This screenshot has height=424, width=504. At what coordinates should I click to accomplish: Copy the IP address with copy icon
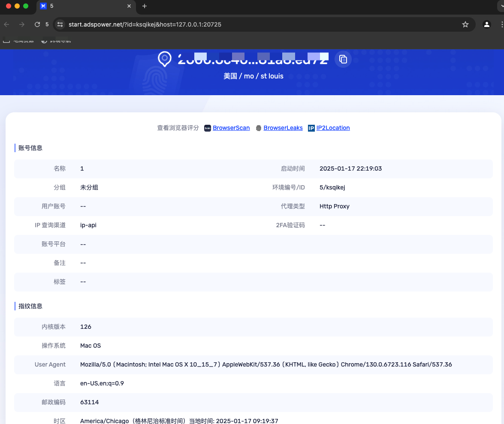tap(343, 60)
